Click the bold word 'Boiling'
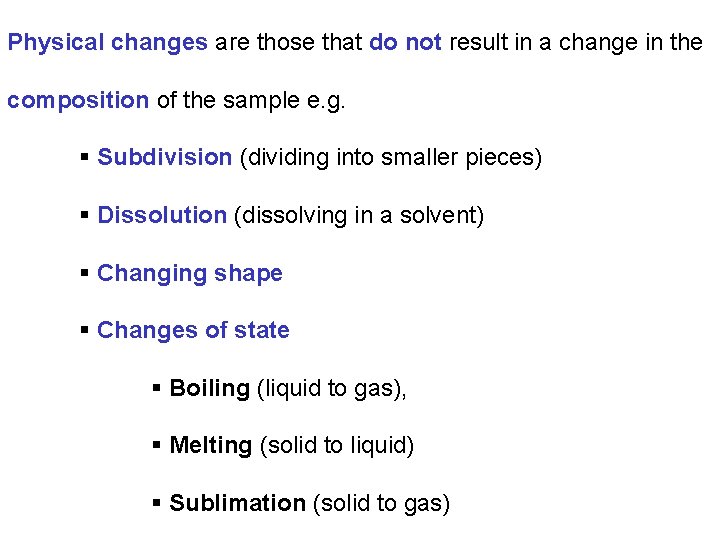The image size is (720, 540). 210,389
